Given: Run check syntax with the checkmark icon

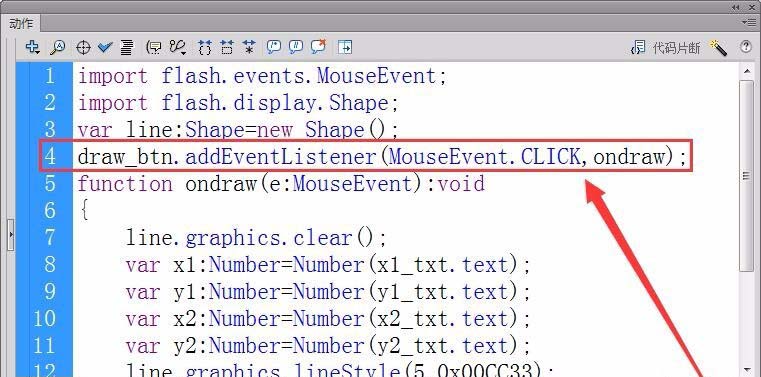Looking at the screenshot, I should coord(105,47).
